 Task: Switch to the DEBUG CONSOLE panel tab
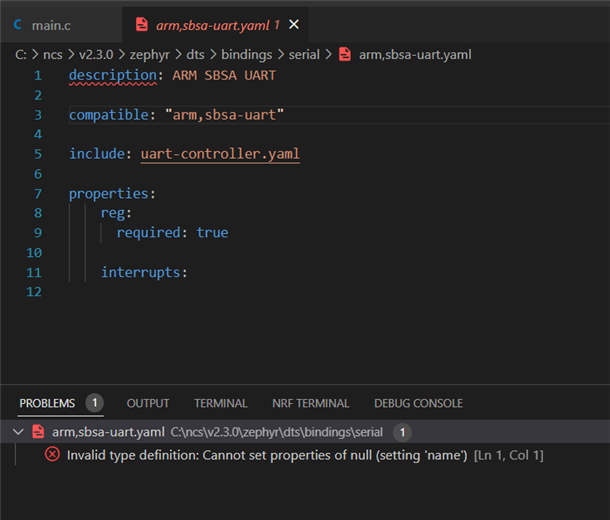[x=418, y=403]
